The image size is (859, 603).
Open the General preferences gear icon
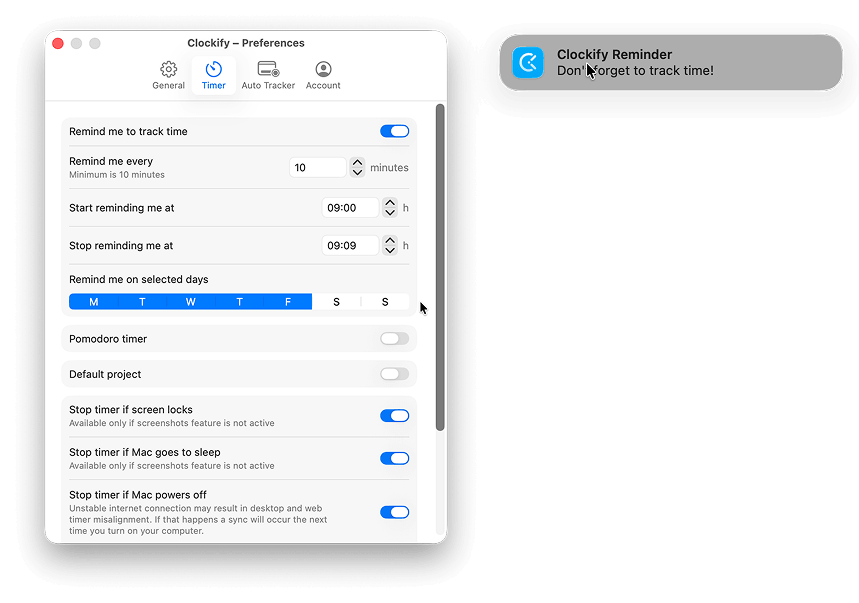[168, 69]
